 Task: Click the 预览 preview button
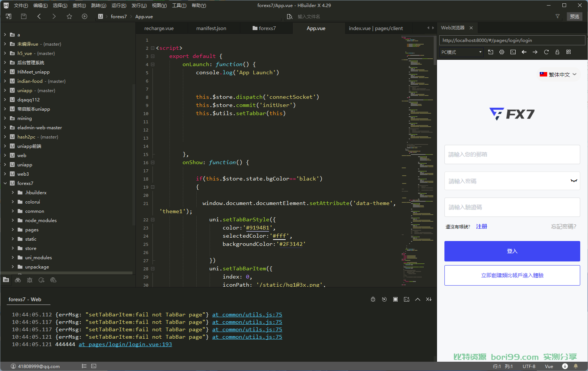pyautogui.click(x=575, y=17)
